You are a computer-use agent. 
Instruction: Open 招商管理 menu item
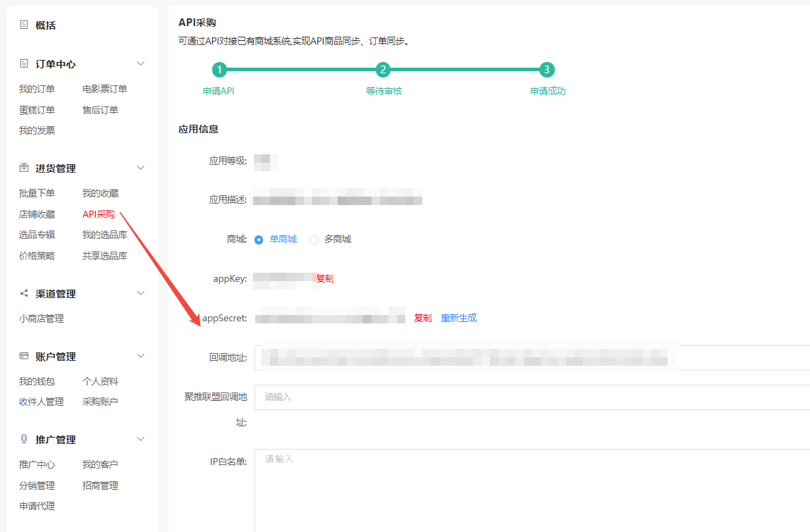click(x=100, y=486)
